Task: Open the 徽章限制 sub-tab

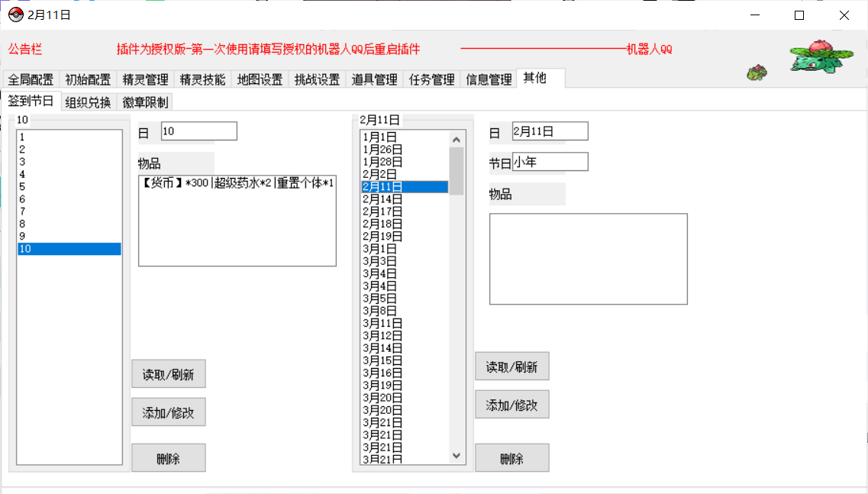Action: point(145,102)
